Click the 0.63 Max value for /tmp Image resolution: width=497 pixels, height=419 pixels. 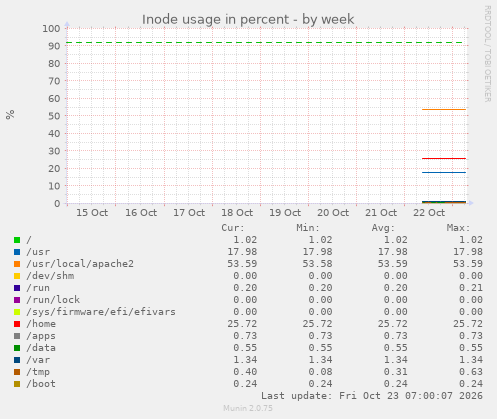(471, 372)
